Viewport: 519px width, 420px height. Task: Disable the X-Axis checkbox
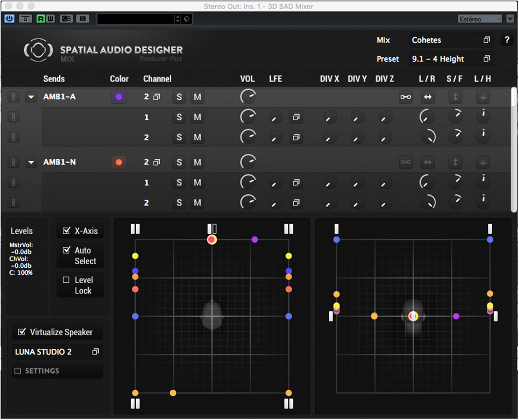pos(66,231)
